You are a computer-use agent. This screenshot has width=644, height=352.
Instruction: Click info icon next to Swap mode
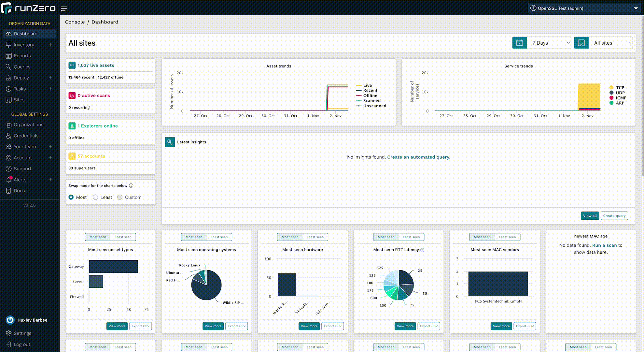coord(131,186)
